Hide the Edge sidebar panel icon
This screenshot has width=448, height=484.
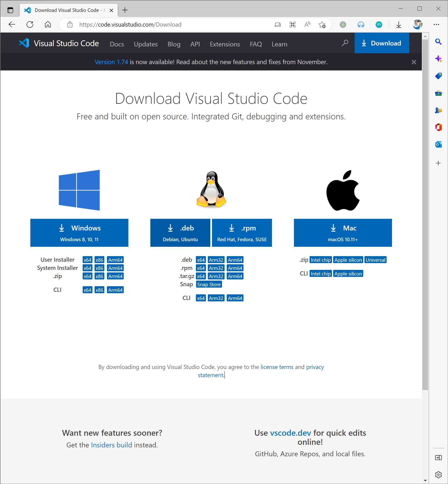pos(438,457)
